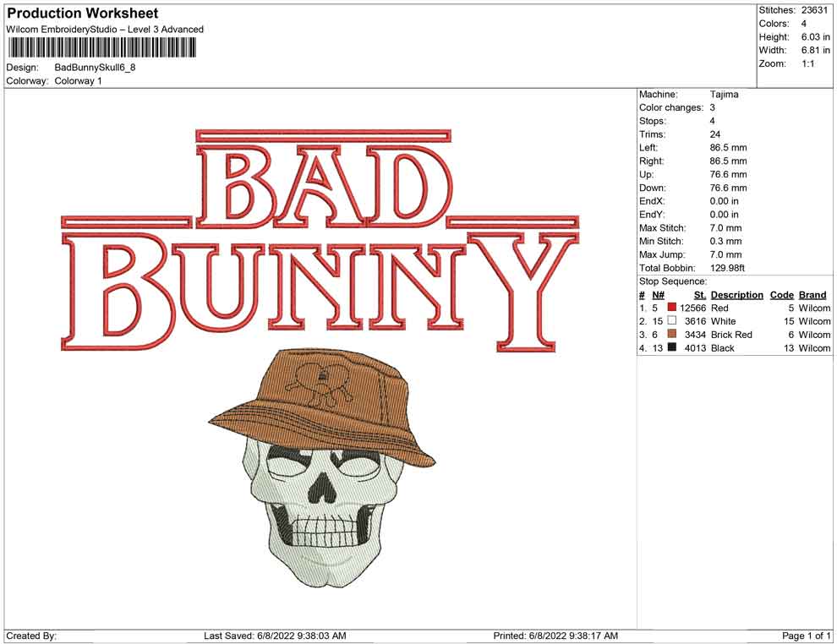Click the Stitches value '23631'
The image size is (837, 644).
814,10
